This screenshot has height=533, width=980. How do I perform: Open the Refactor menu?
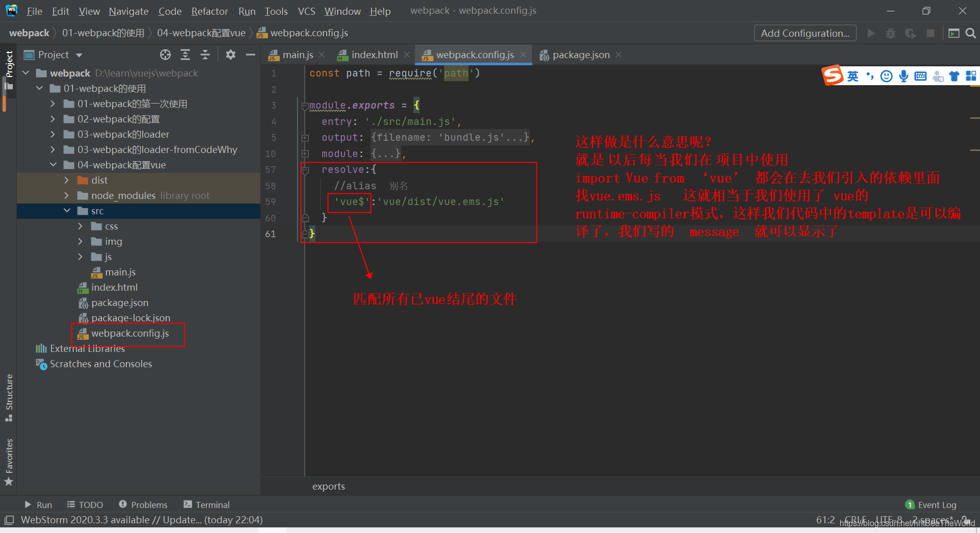209,11
